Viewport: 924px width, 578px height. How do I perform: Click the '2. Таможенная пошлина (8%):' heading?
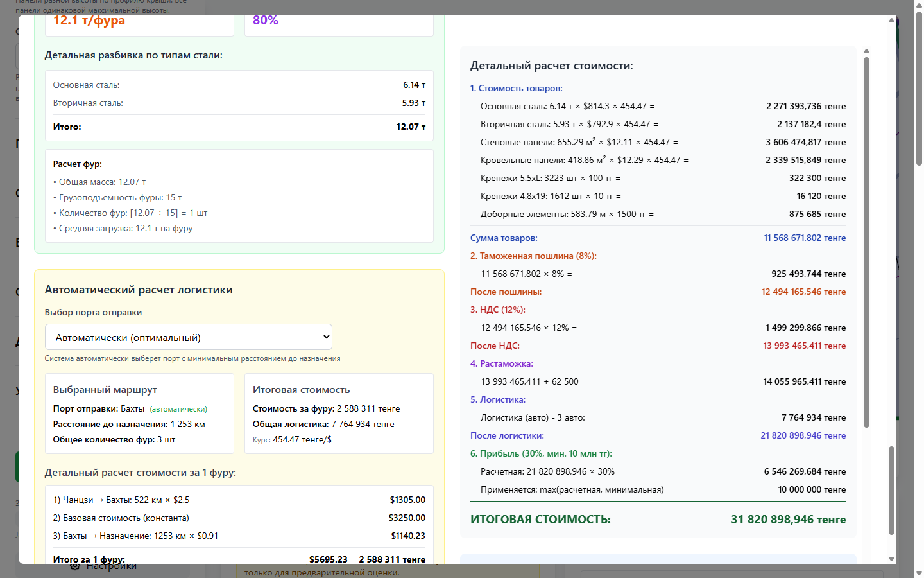[x=533, y=256]
